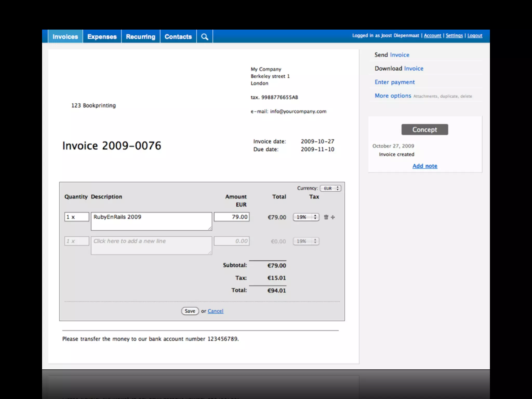Delete line item with trash icon
532x399 pixels.
326,217
